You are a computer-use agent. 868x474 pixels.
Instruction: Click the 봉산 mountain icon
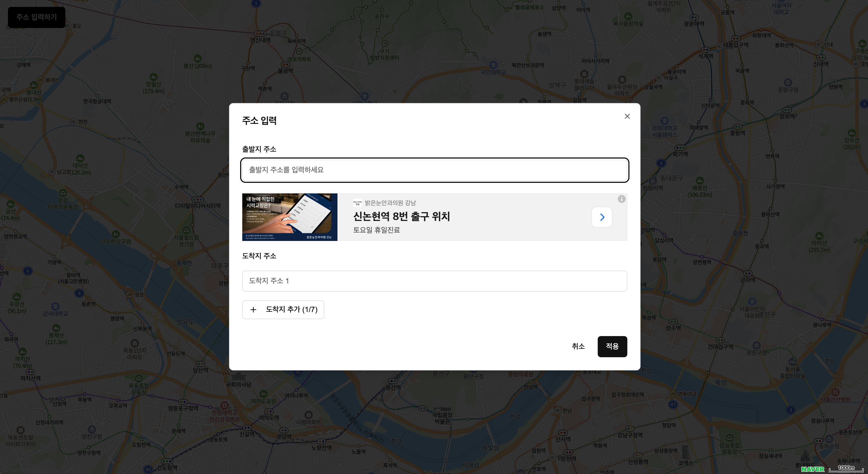(x=198, y=58)
